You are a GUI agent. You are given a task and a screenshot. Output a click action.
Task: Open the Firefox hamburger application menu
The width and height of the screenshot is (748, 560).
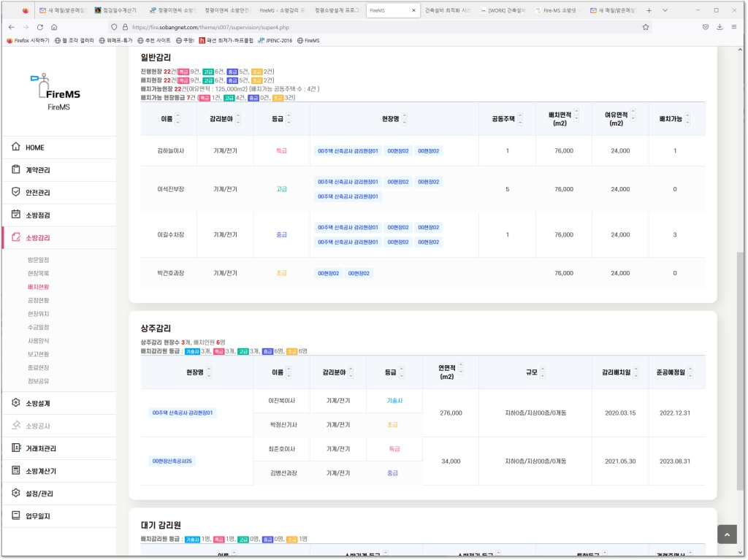coord(735,27)
